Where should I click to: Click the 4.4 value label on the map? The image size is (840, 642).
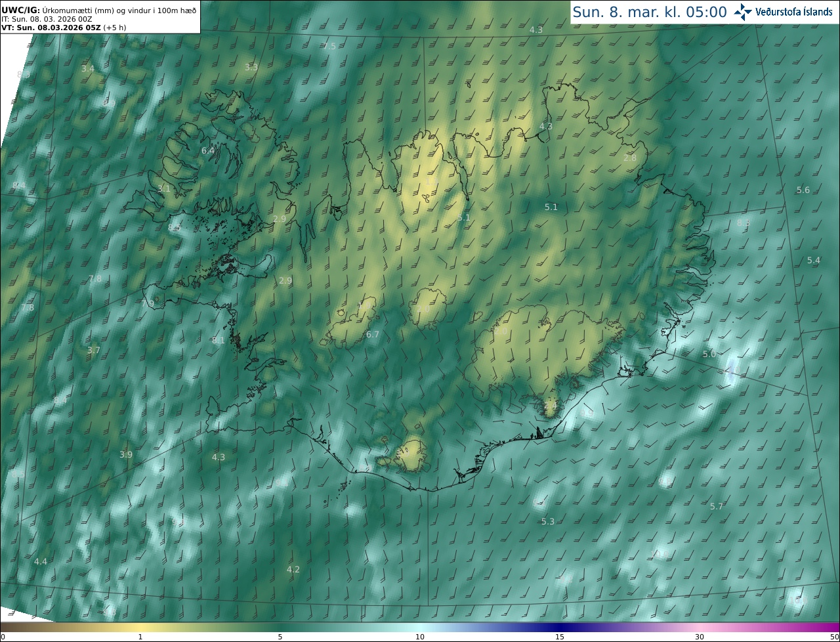(x=41, y=561)
